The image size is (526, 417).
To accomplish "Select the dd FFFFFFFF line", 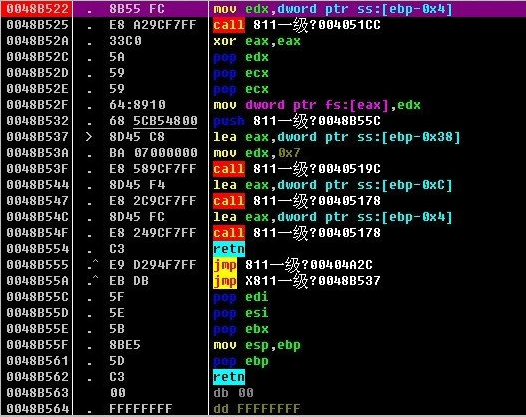I will pos(257,409).
